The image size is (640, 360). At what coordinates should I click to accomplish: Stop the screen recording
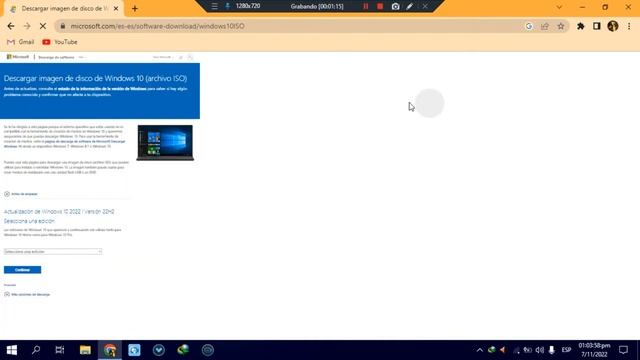click(380, 6)
